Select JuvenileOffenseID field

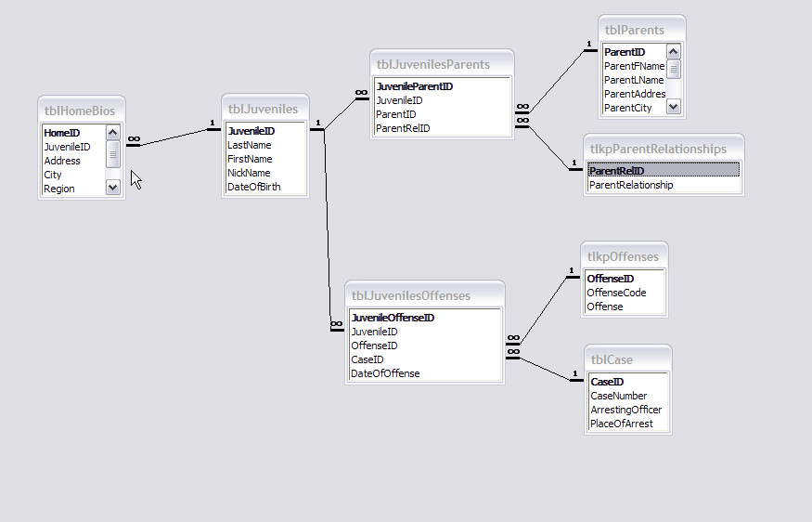(425, 318)
